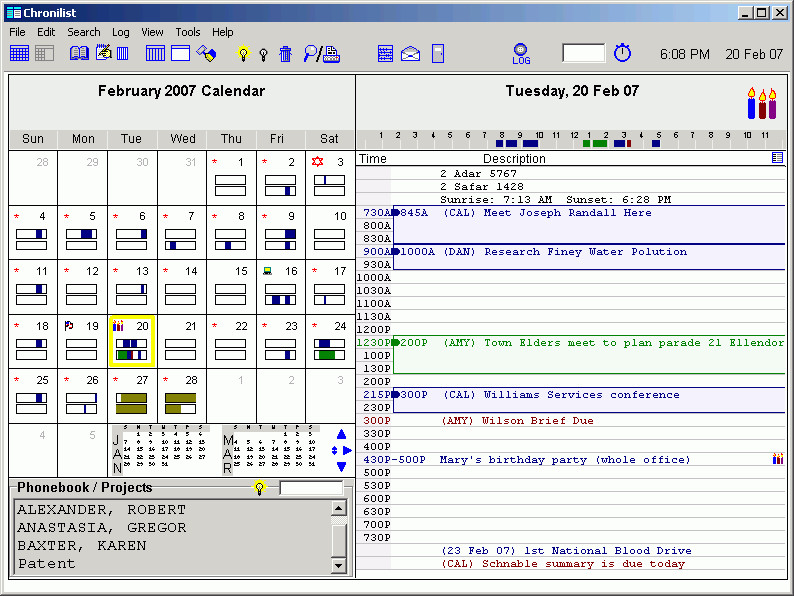Image resolution: width=794 pixels, height=596 pixels.
Task: Open the month calendar view icon
Action: click(x=19, y=53)
